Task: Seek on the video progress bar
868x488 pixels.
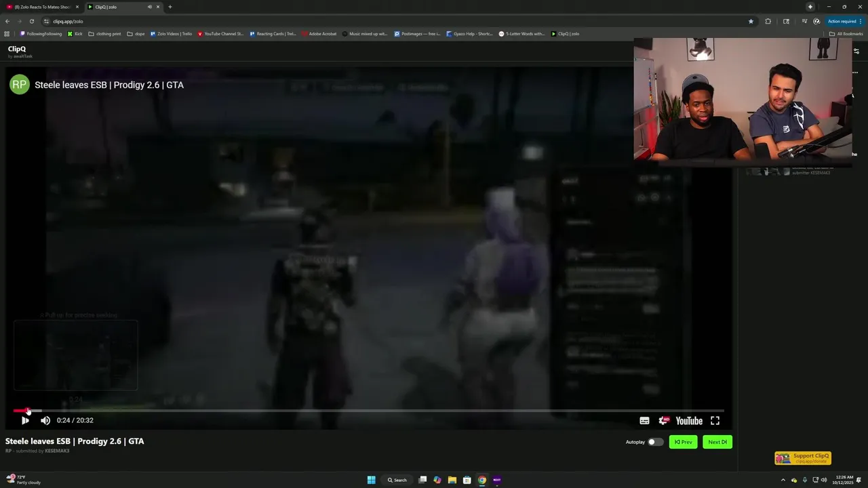Action: 368,411
